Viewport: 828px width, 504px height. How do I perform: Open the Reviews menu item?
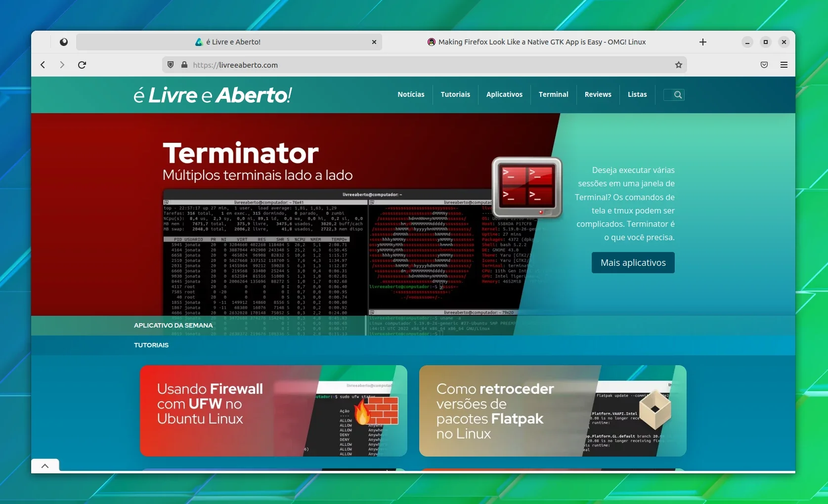coord(598,94)
